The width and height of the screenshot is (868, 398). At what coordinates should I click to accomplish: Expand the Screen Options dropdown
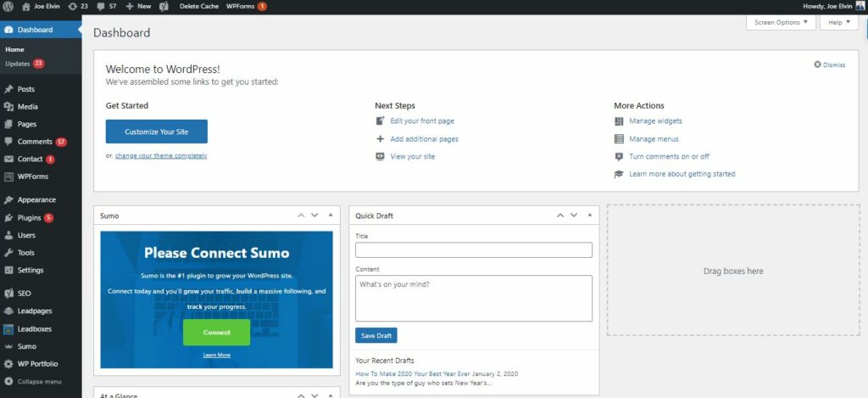(781, 23)
